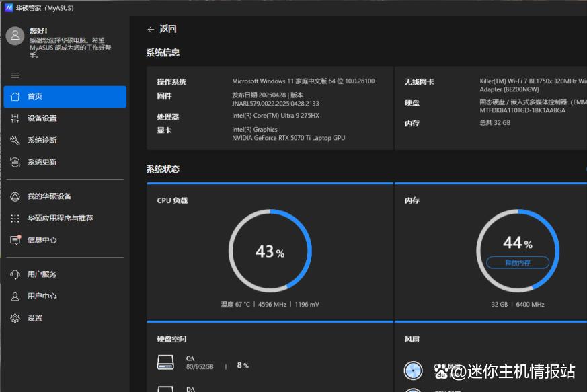The height and width of the screenshot is (392, 587).
Task: Click the 总共 32 GB memory text
Action: (x=495, y=123)
